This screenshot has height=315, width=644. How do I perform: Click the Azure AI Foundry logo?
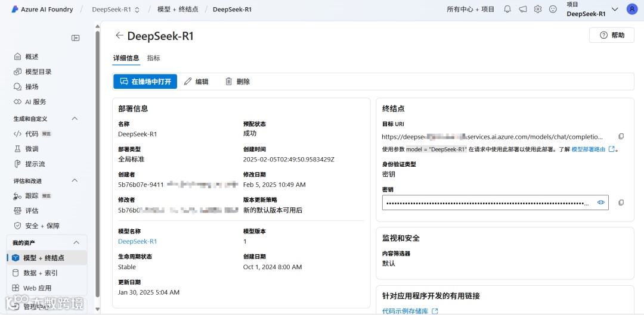pyautogui.click(x=14, y=10)
